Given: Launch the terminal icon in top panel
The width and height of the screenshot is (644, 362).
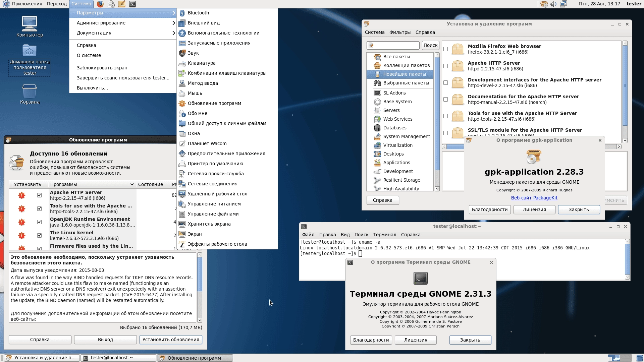Looking at the screenshot, I should point(132,4).
